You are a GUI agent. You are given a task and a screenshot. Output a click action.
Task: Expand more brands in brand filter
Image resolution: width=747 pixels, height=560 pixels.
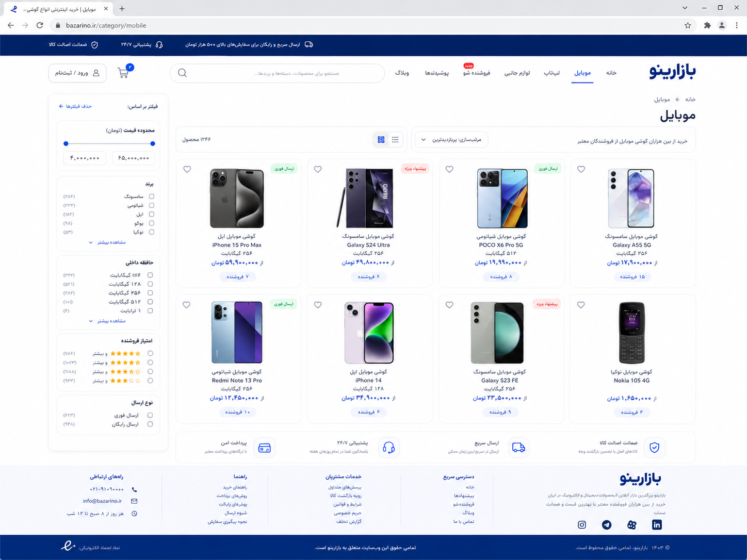point(107,242)
